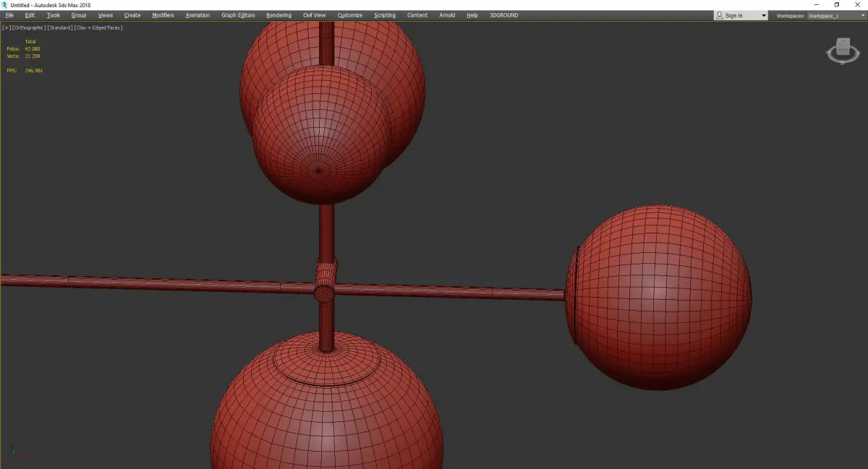This screenshot has height=469, width=868.
Task: Open the Graph Editors menu
Action: 238,15
